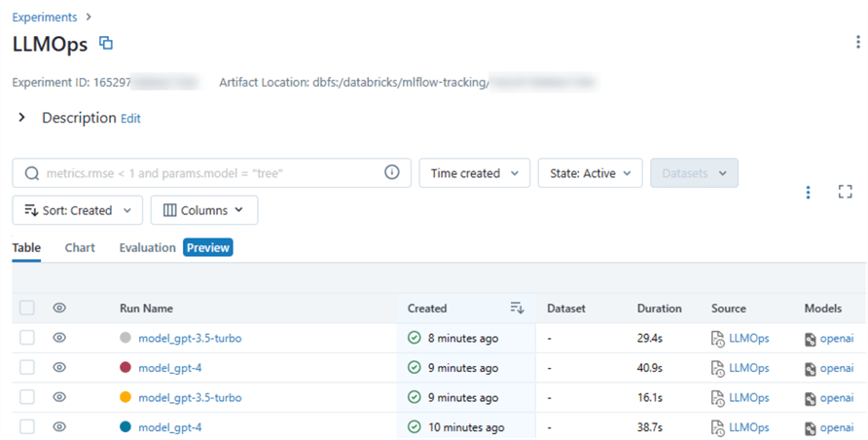Click the finished status icon of the 40.9s run

(415, 368)
